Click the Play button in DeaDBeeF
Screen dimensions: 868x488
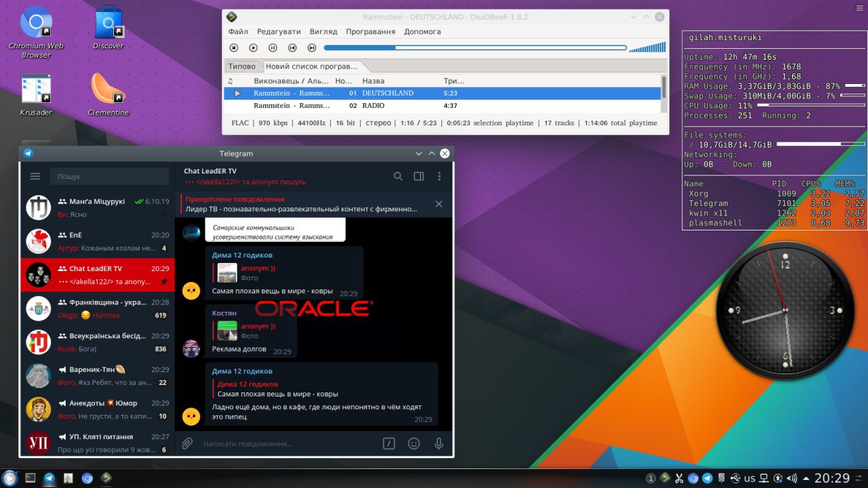click(253, 47)
